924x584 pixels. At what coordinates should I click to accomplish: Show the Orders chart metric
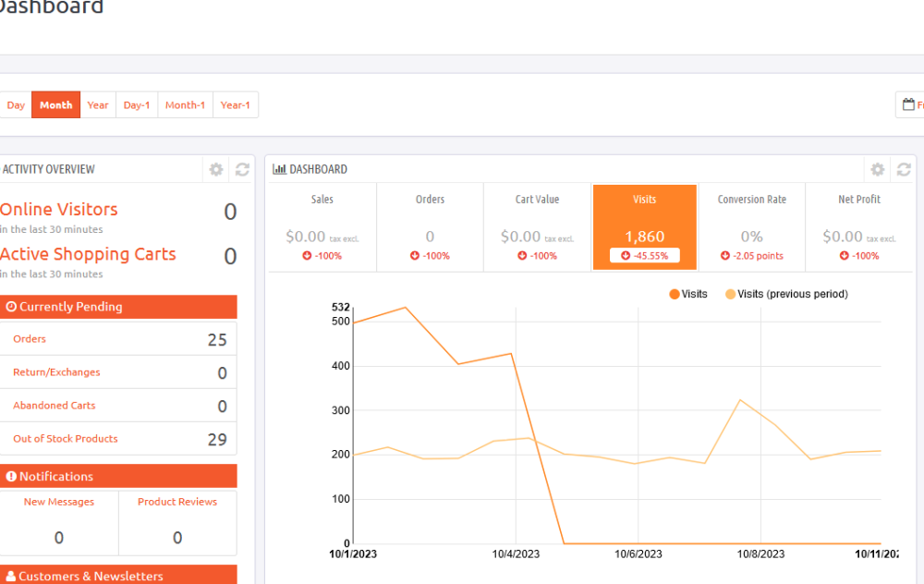click(x=430, y=227)
